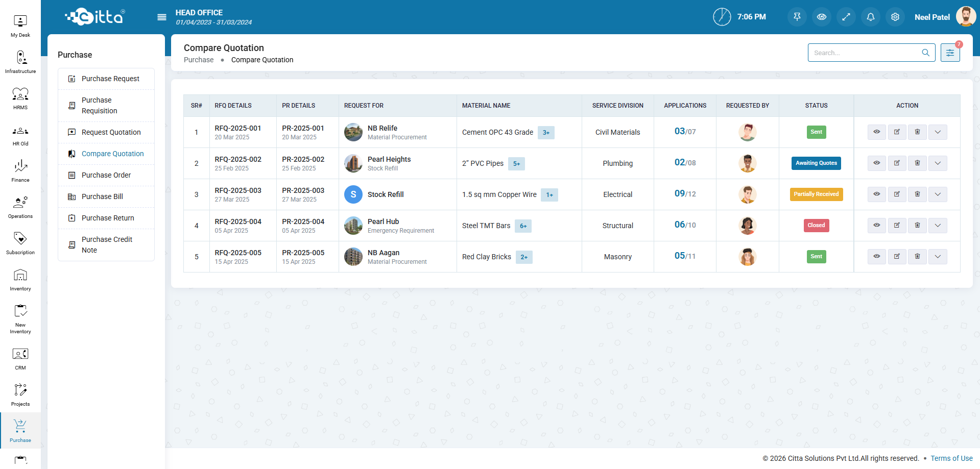Expand the 3+ materials badge for Cement

coord(546,133)
